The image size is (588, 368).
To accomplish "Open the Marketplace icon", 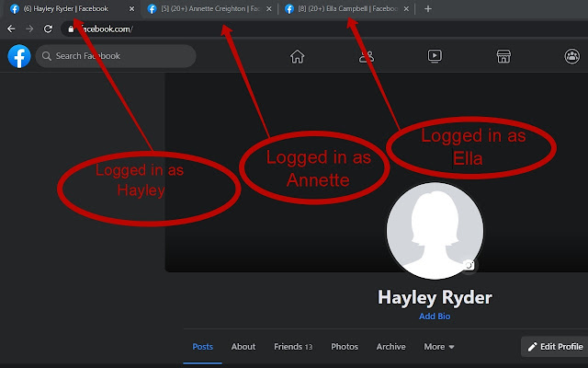I will tap(503, 56).
